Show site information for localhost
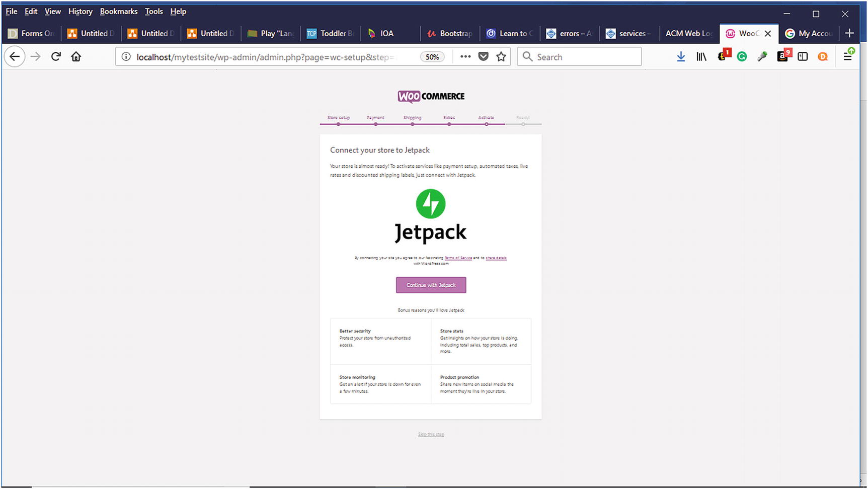The width and height of the screenshot is (868, 489). [126, 57]
